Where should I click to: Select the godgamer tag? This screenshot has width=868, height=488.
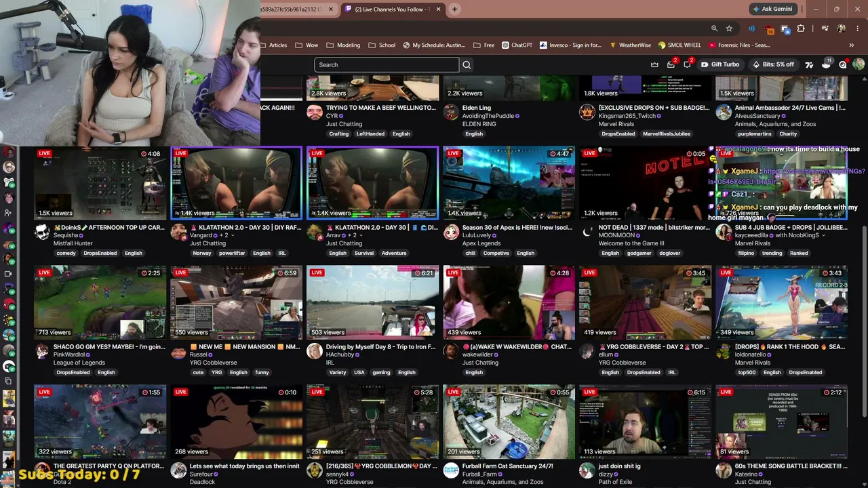pyautogui.click(x=640, y=253)
